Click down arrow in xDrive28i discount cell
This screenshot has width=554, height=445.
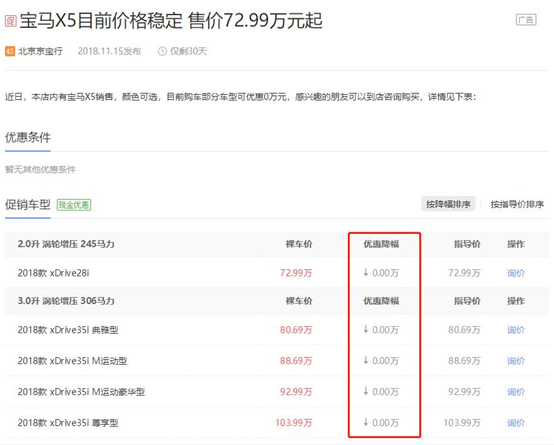click(x=366, y=272)
